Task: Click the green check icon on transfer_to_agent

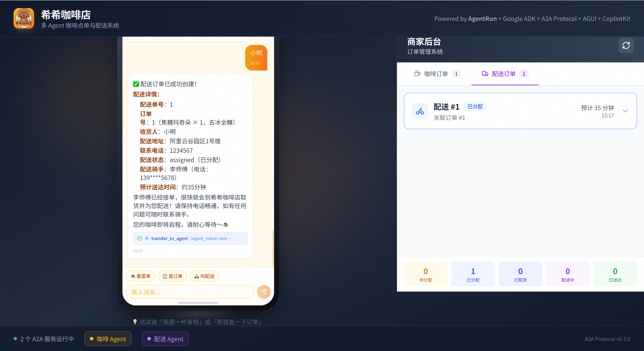Action: coord(139,238)
